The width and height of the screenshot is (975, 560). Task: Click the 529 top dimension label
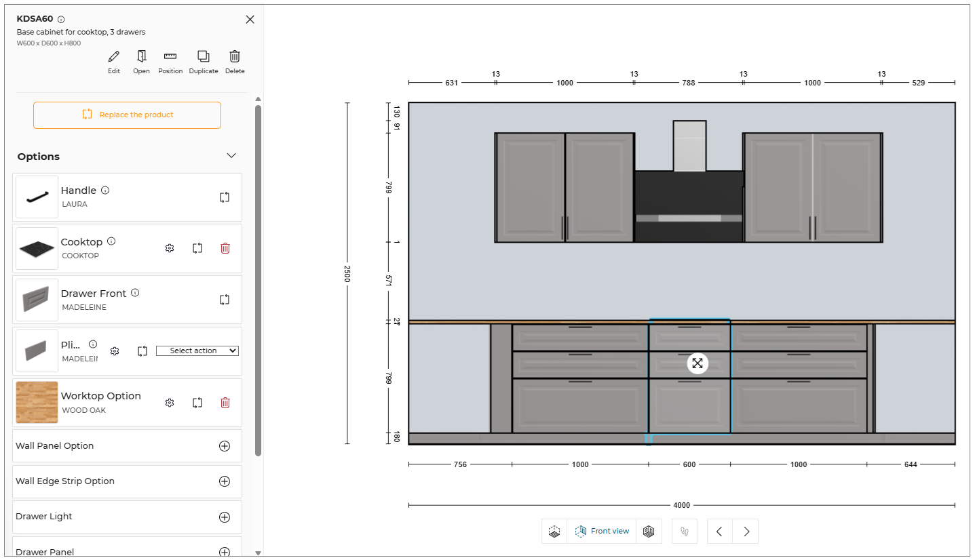click(x=919, y=83)
